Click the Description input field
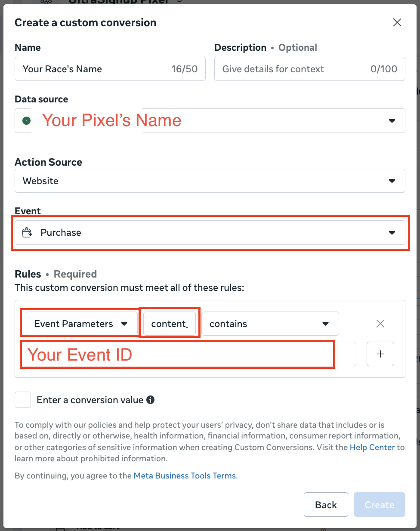The height and width of the screenshot is (531, 420). pyautogui.click(x=310, y=69)
